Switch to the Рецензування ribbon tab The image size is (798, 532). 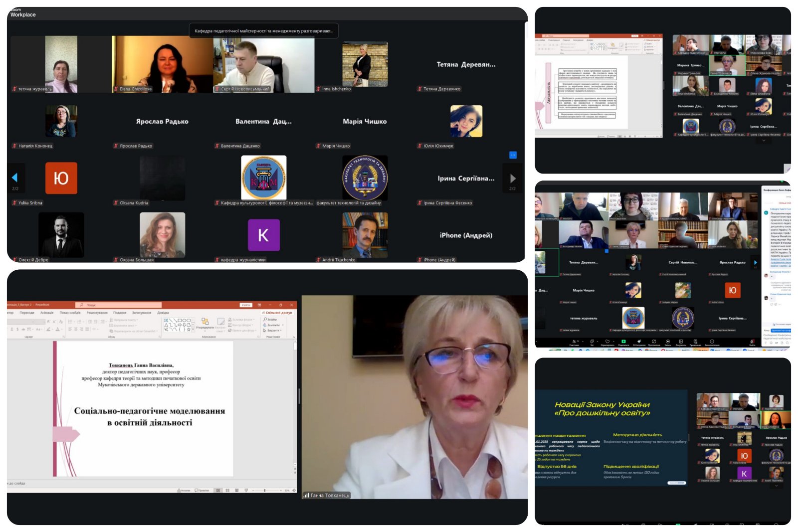point(97,313)
